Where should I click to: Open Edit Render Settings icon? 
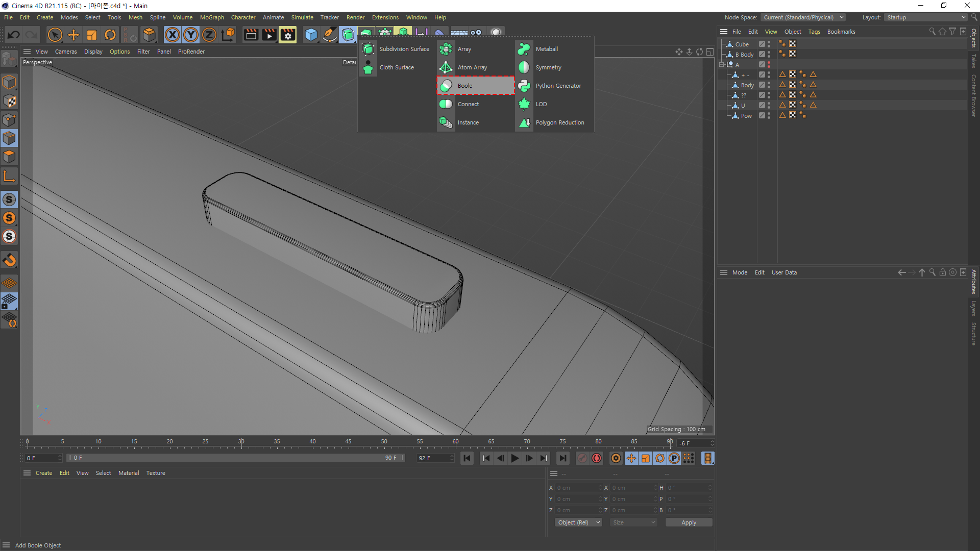coord(287,35)
